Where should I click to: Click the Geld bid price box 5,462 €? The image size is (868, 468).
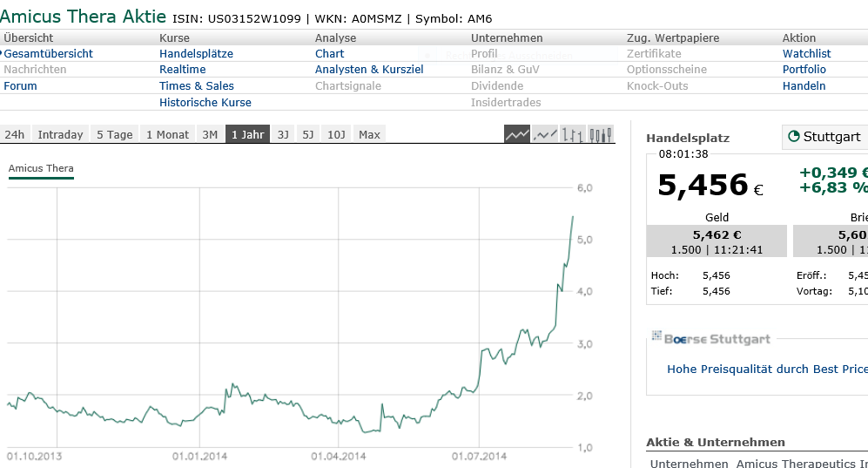(717, 241)
